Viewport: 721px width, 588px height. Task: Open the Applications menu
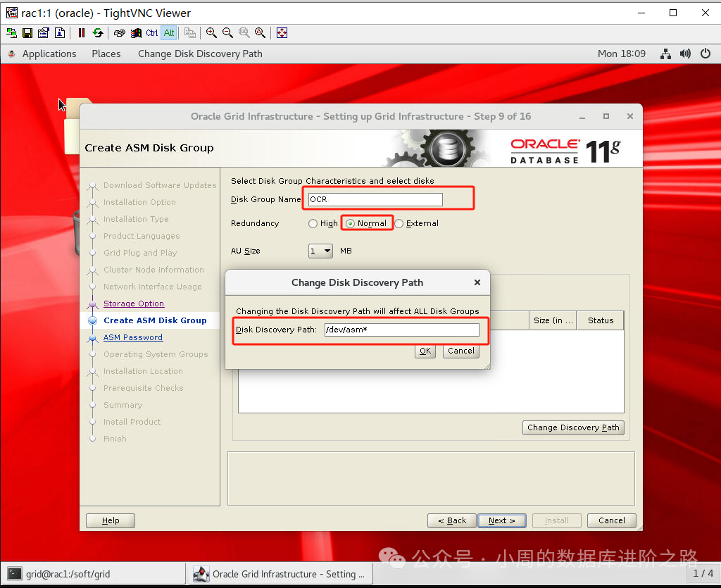[x=49, y=54]
